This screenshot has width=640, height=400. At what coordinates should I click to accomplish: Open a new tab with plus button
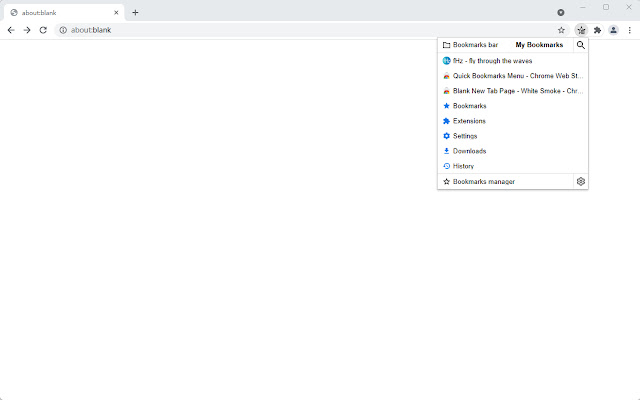135,12
